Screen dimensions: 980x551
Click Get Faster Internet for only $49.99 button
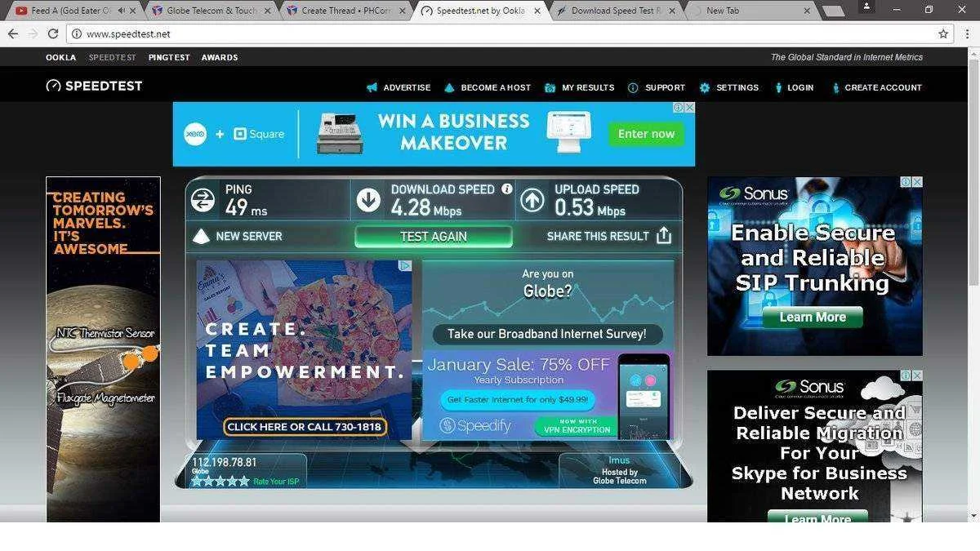[518, 400]
